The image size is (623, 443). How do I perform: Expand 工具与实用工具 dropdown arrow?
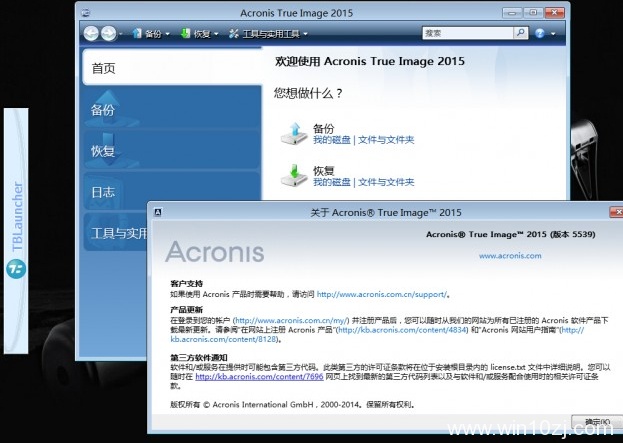pos(305,34)
